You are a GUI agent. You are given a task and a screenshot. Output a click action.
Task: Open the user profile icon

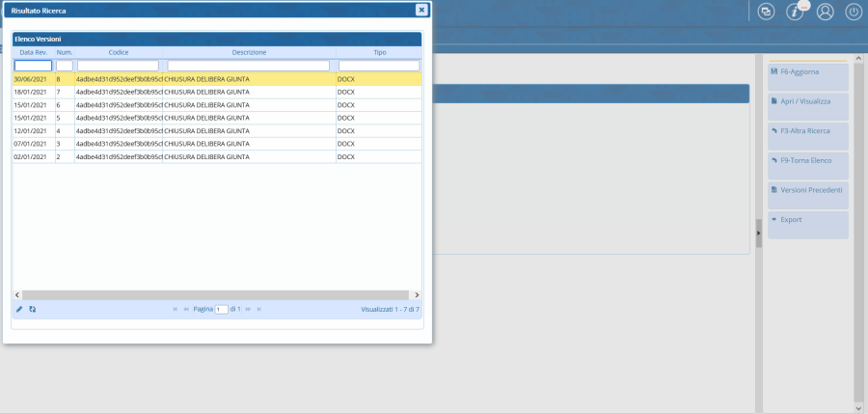pos(825,12)
